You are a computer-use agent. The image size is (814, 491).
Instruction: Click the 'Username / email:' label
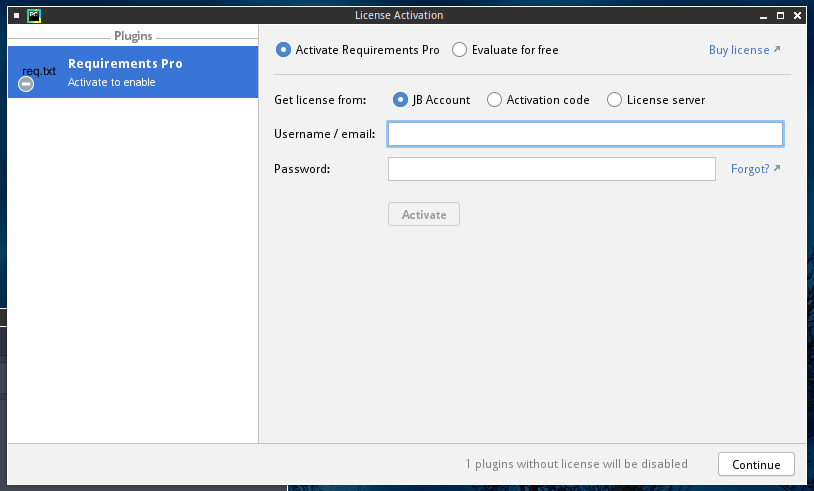coord(324,134)
